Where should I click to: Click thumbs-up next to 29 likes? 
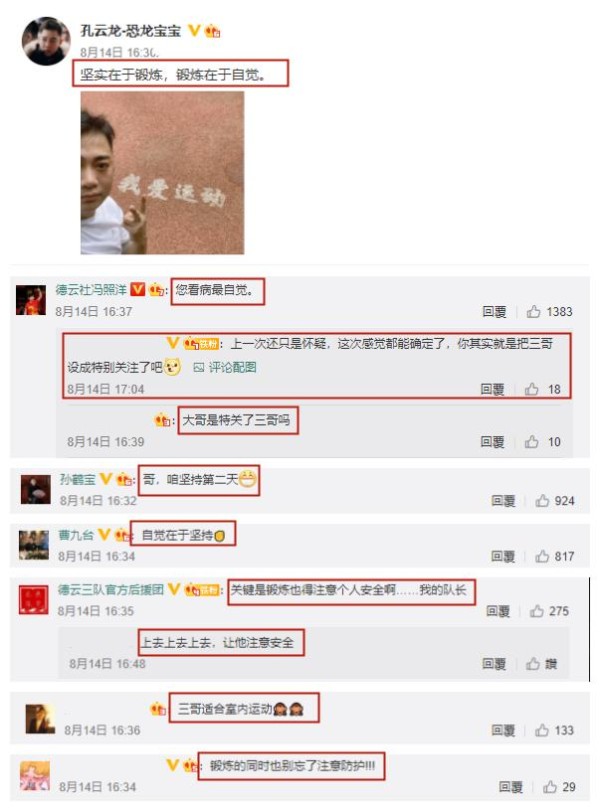(x=549, y=787)
